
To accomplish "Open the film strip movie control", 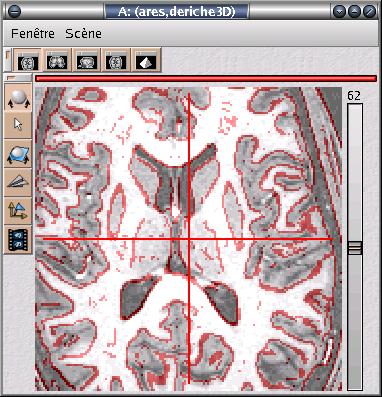I will click(18, 239).
